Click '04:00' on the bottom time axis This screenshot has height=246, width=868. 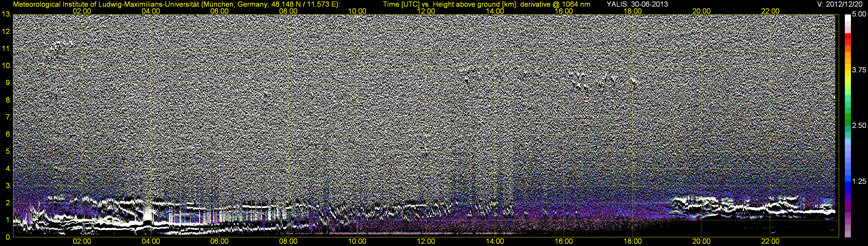pos(151,242)
